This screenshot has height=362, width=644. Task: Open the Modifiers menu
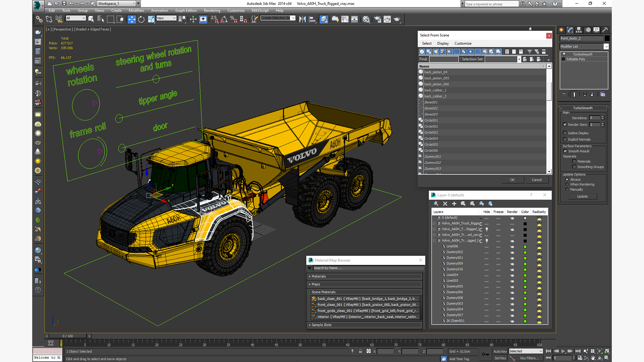pyautogui.click(x=136, y=11)
